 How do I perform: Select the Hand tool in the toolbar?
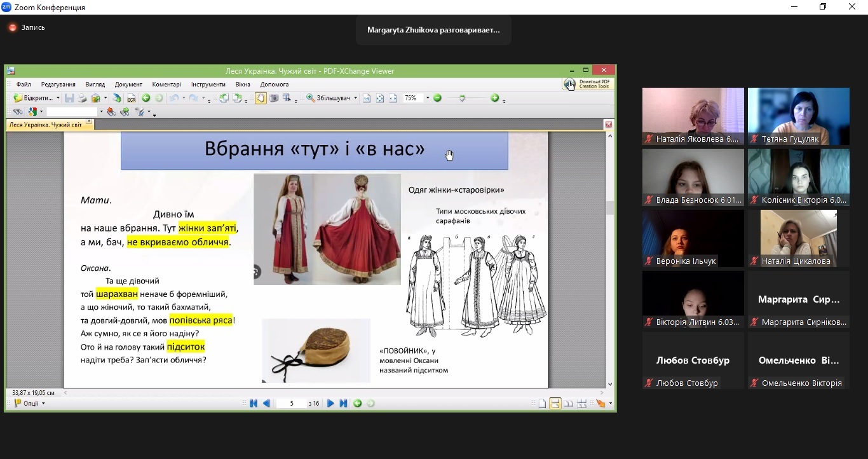pos(261,98)
